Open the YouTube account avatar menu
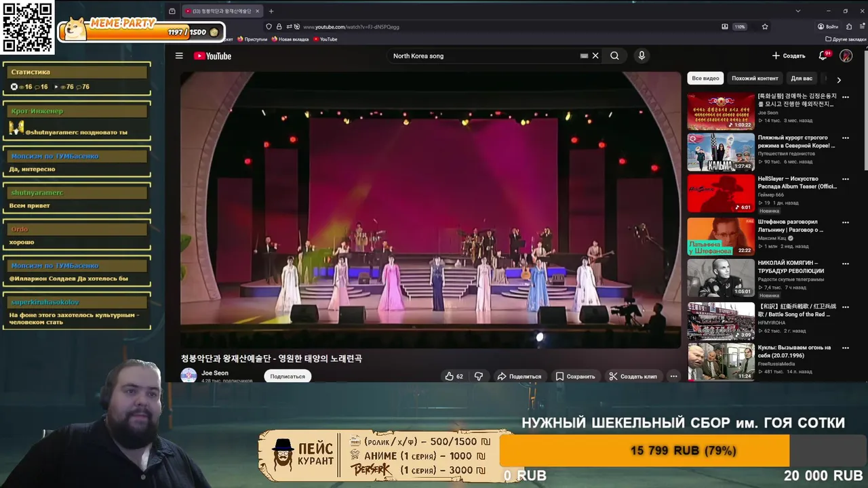The height and width of the screenshot is (488, 868). coord(846,56)
